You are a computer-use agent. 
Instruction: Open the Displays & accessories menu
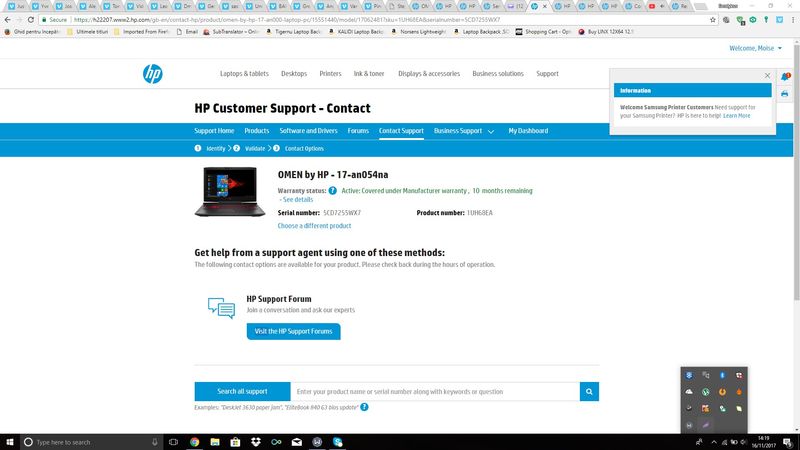point(429,73)
